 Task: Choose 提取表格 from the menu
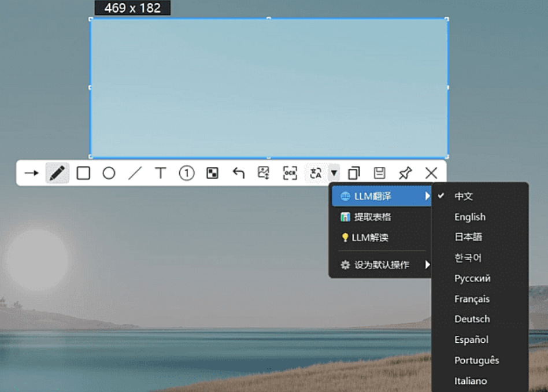[x=373, y=218]
